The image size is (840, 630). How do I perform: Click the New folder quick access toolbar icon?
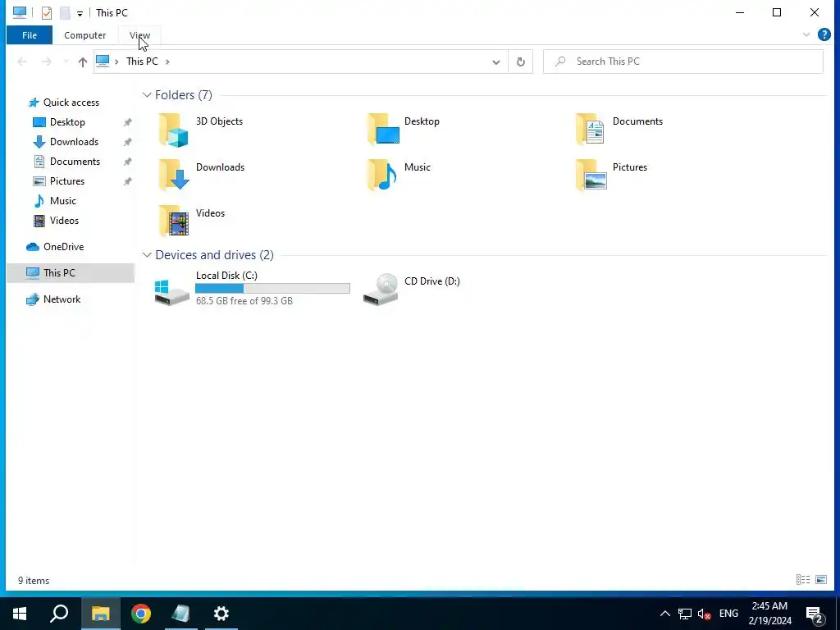click(65, 13)
